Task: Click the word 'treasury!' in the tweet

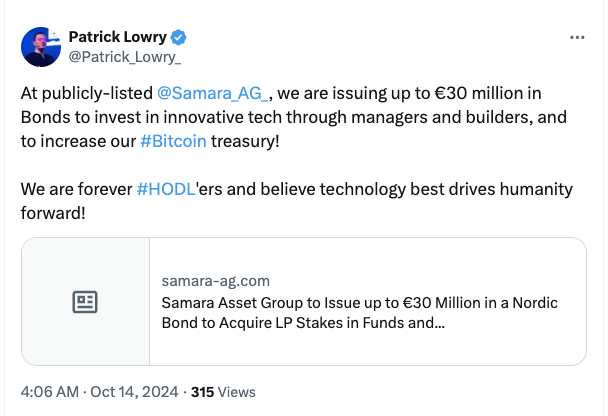Action: [245, 141]
